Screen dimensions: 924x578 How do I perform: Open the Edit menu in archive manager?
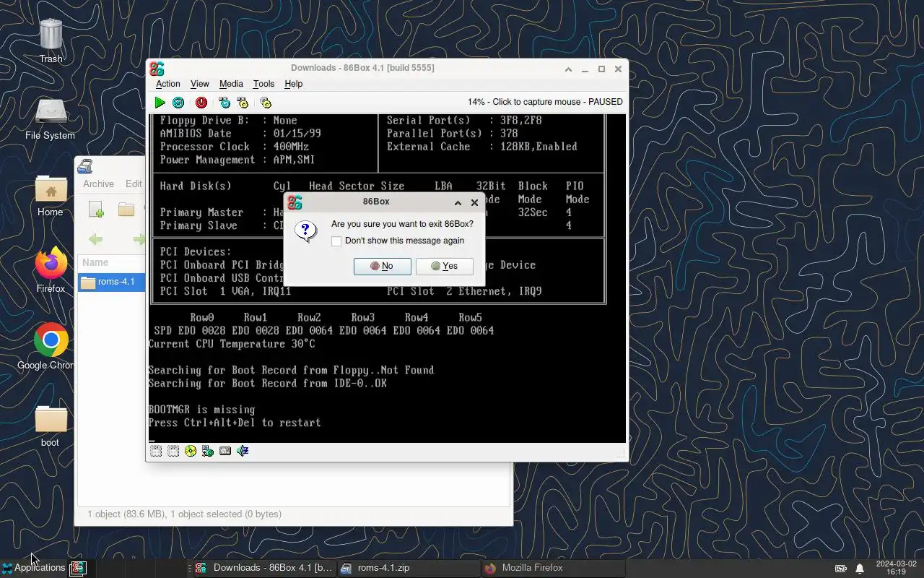coord(134,184)
